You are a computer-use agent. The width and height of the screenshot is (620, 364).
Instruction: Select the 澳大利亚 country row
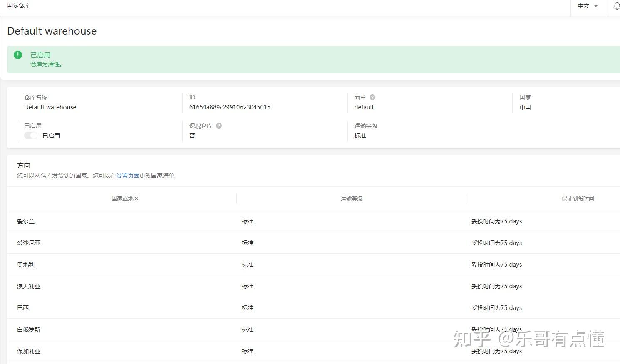(28, 286)
